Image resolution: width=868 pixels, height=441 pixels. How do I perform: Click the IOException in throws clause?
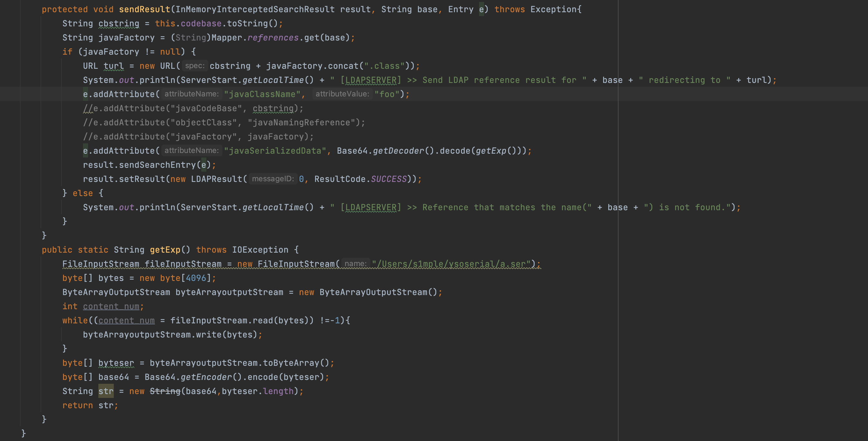(x=260, y=250)
